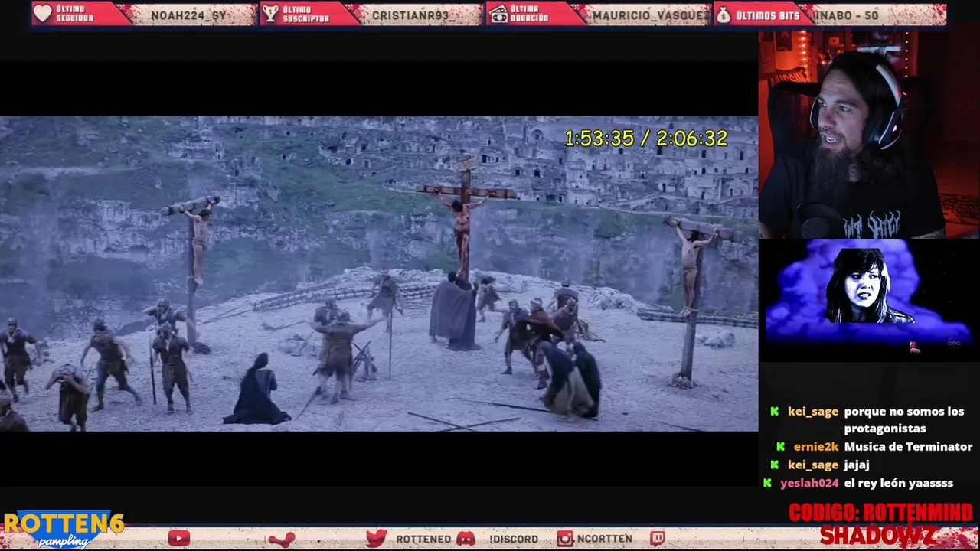The image size is (980, 551).
Task: Click the money bag icon for Últimos Bits
Action: click(x=724, y=14)
